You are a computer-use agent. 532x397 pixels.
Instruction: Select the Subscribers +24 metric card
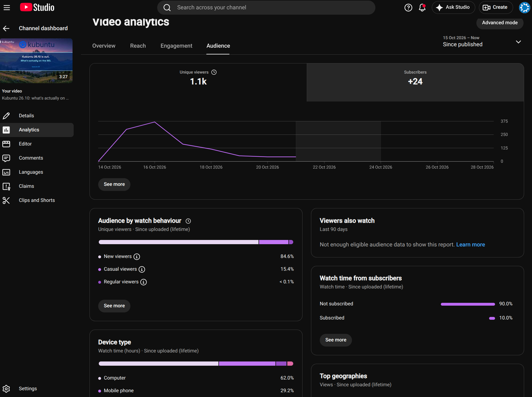tap(415, 82)
